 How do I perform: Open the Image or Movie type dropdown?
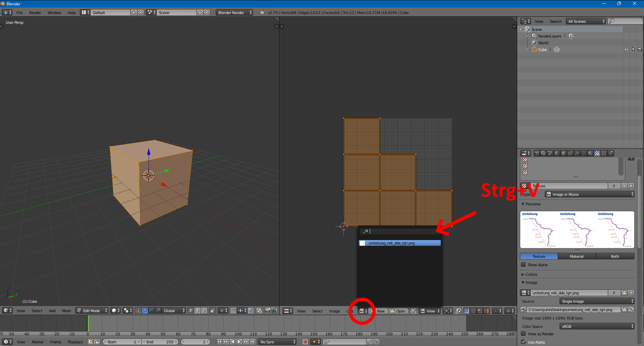pos(590,194)
